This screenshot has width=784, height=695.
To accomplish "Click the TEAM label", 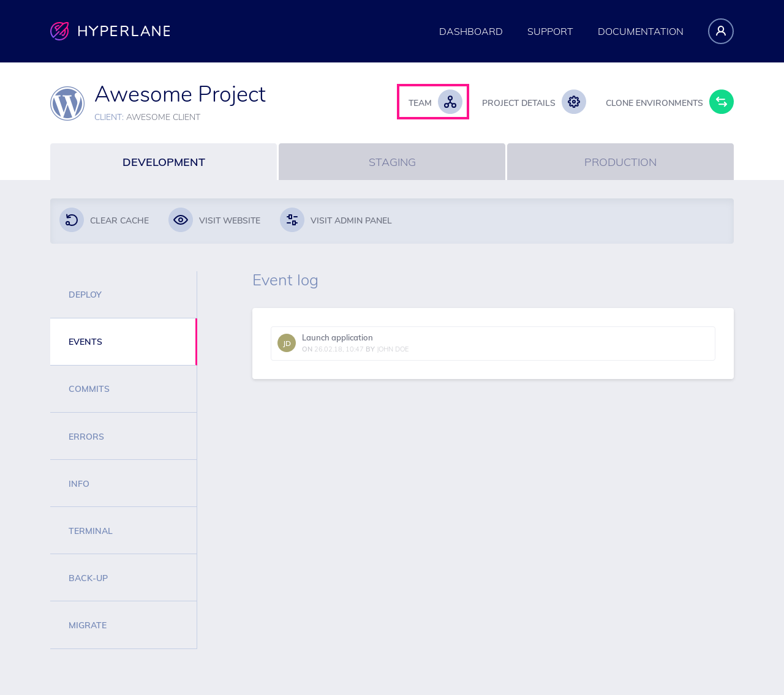I will (x=420, y=103).
